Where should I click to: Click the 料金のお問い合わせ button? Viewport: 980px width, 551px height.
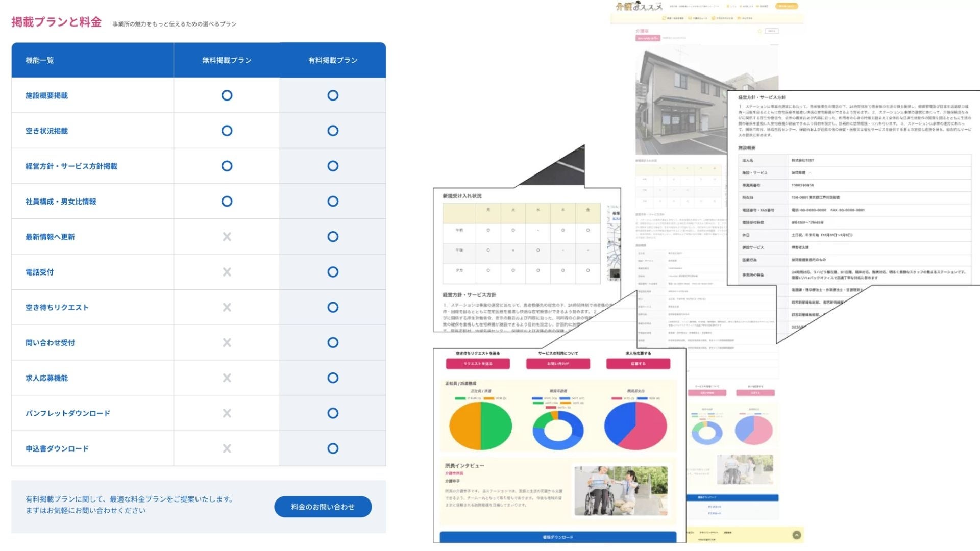[x=323, y=507]
